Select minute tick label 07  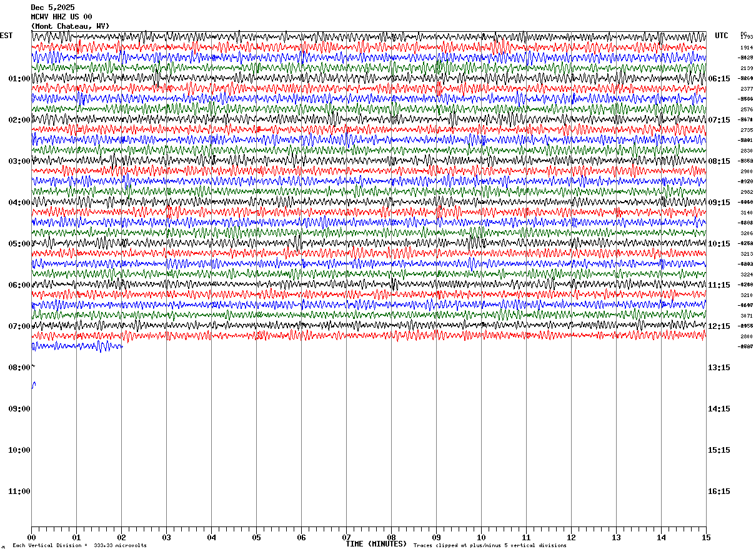coord(347,538)
